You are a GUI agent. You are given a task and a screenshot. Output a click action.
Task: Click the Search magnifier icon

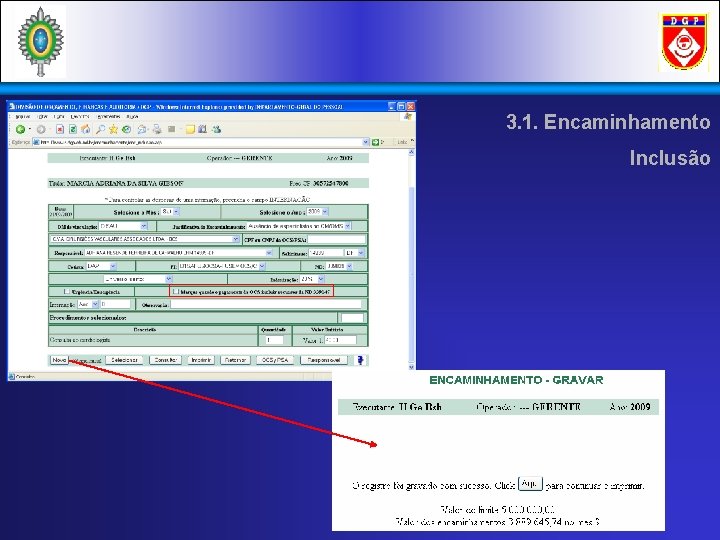pyautogui.click(x=101, y=129)
